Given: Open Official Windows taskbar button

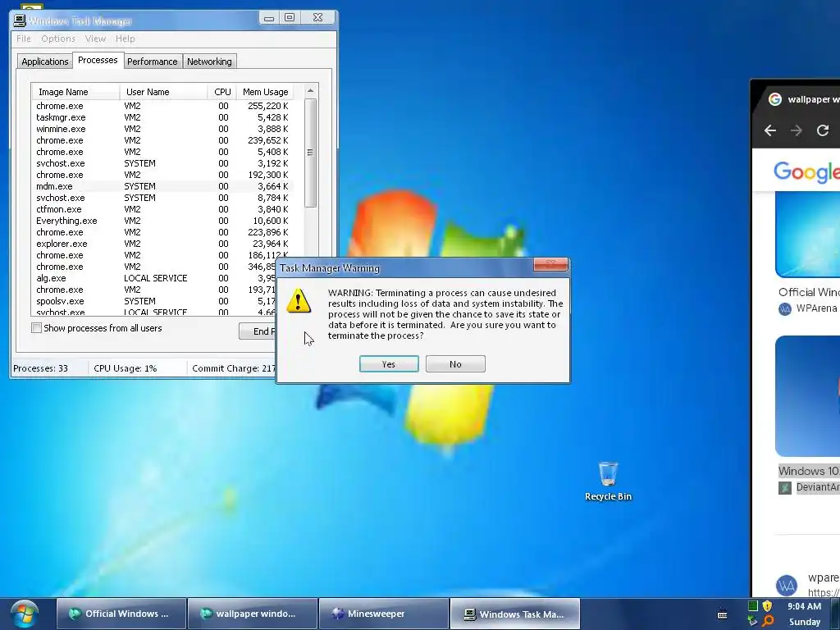Looking at the screenshot, I should pyautogui.click(x=121, y=614).
